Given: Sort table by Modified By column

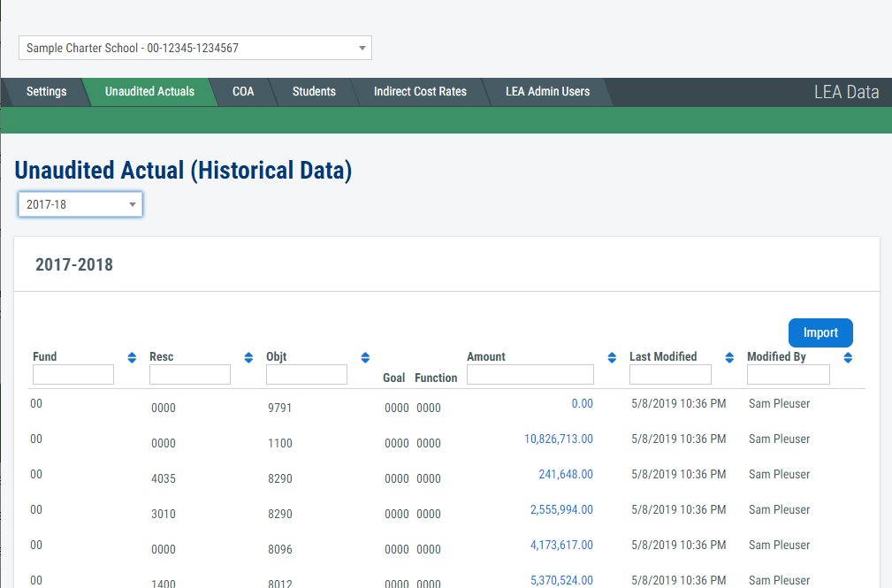Looking at the screenshot, I should pos(848,357).
